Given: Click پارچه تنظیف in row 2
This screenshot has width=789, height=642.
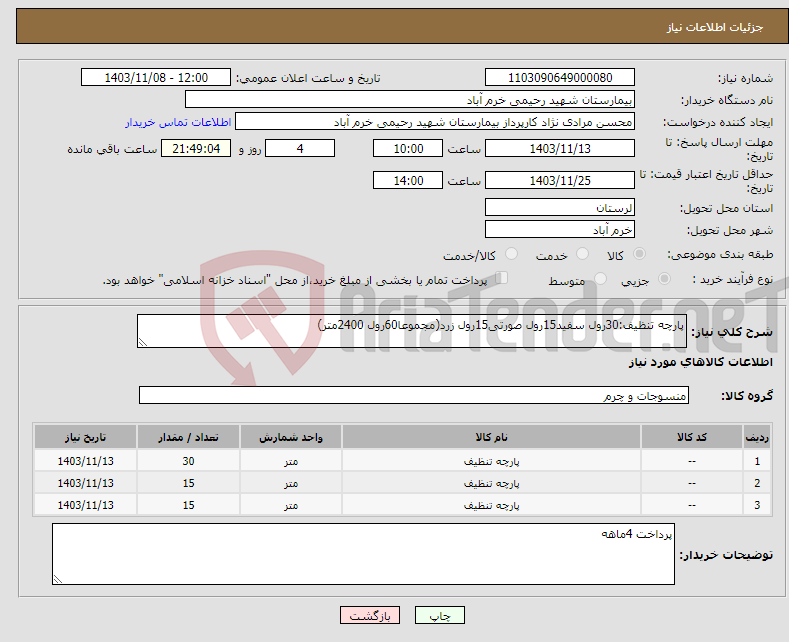Looking at the screenshot, I should point(491,484).
